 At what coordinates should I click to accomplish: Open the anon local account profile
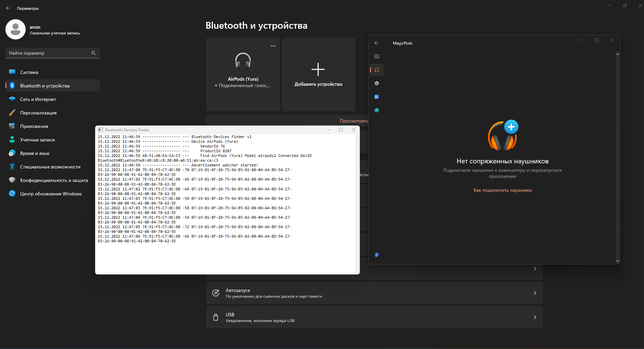point(41,29)
